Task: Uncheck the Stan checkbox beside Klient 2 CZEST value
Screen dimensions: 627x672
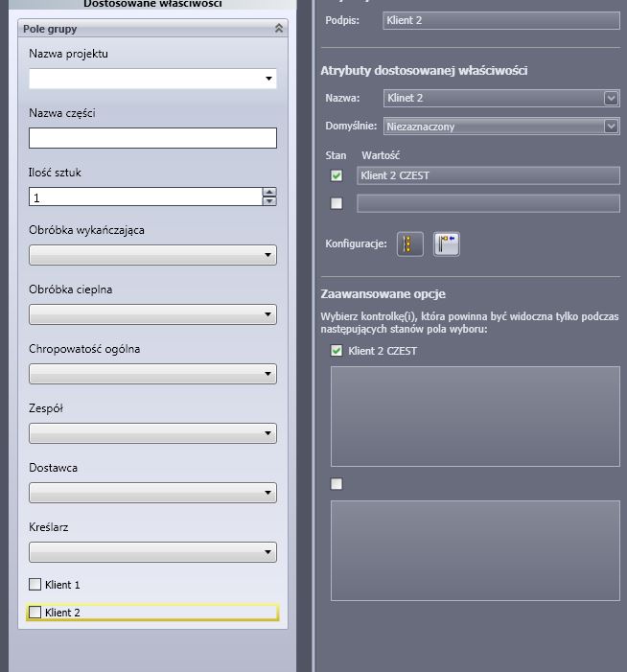Action: point(337,175)
